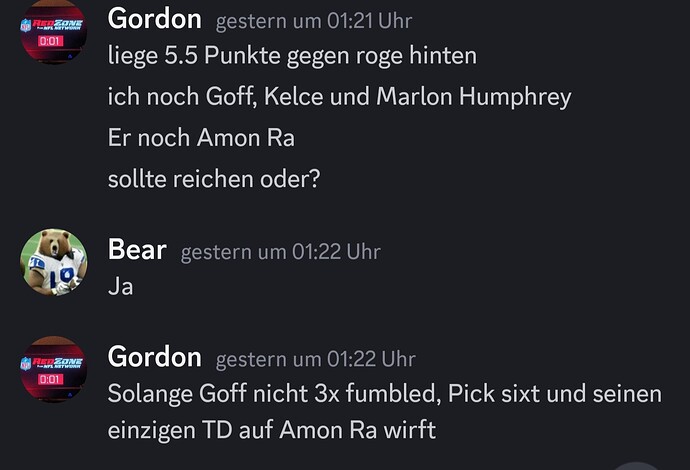Screen dimensions: 690x470
Task: Open Gordon's RedZone avatar beside the 01:21 message
Action: (53, 32)
